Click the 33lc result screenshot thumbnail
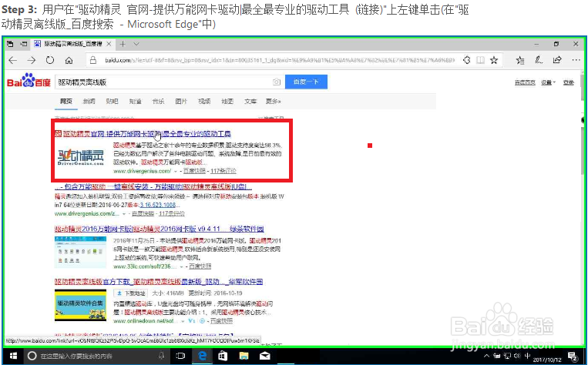 81,252
